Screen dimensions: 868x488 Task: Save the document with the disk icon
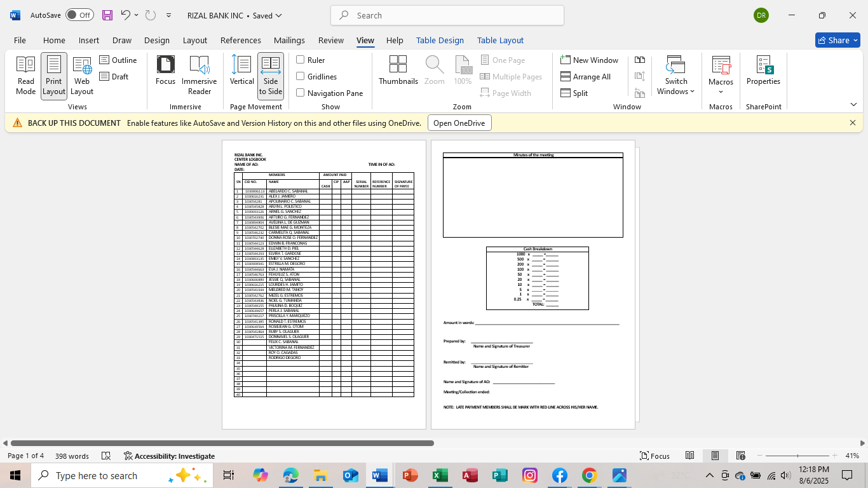[x=107, y=15]
